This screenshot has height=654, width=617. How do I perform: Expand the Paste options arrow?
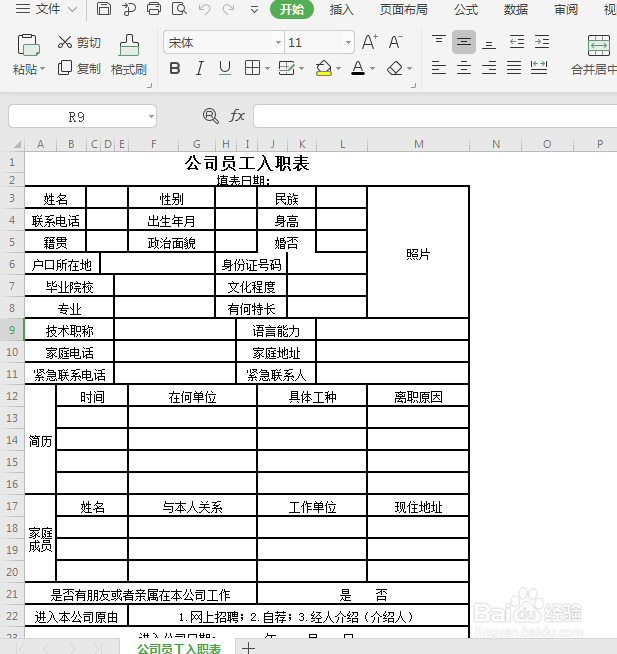[x=43, y=68]
